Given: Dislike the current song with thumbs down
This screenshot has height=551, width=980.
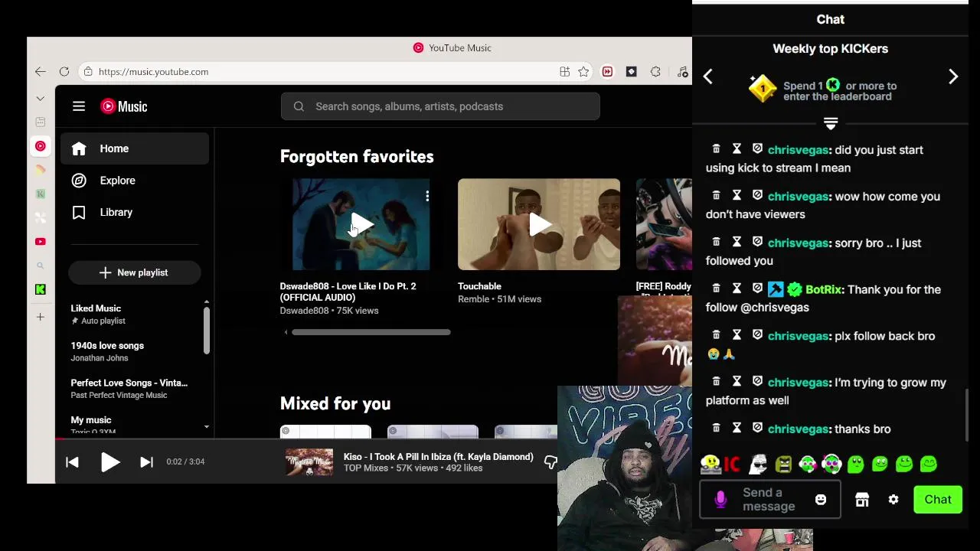Looking at the screenshot, I should (x=550, y=461).
